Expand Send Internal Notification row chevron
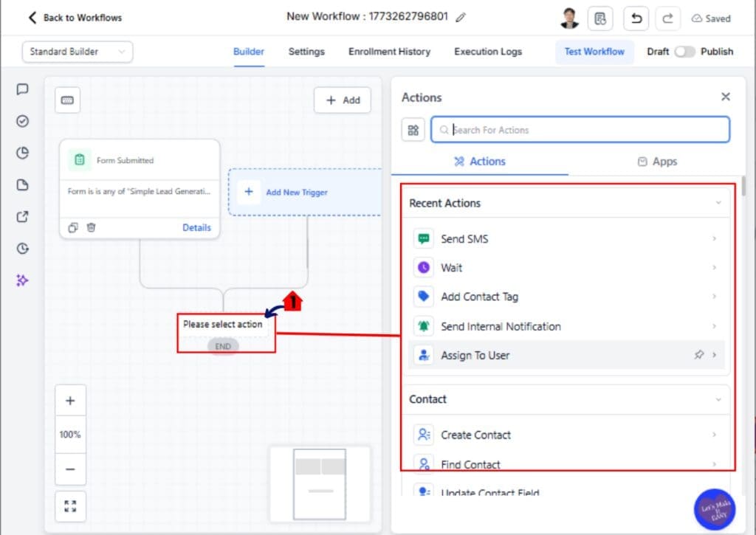 (x=715, y=326)
